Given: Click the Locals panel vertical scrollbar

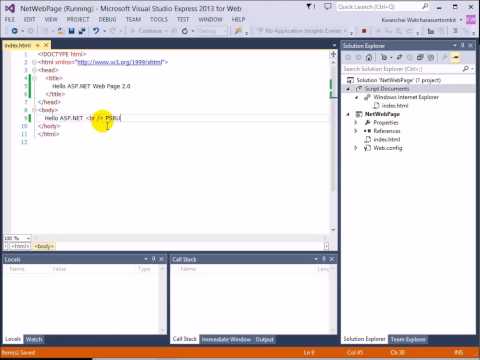Looking at the screenshot, I should (163, 300).
